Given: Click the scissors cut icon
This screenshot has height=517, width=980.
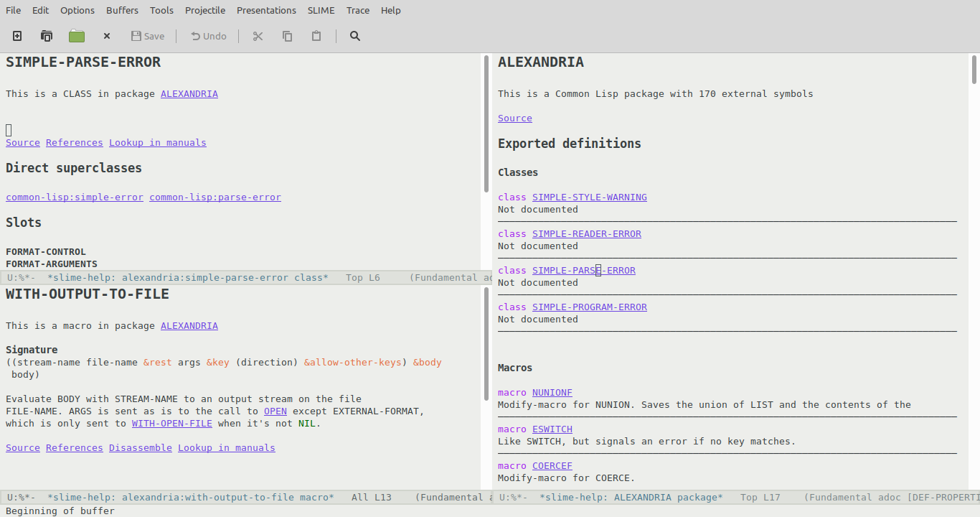Looking at the screenshot, I should pos(258,36).
